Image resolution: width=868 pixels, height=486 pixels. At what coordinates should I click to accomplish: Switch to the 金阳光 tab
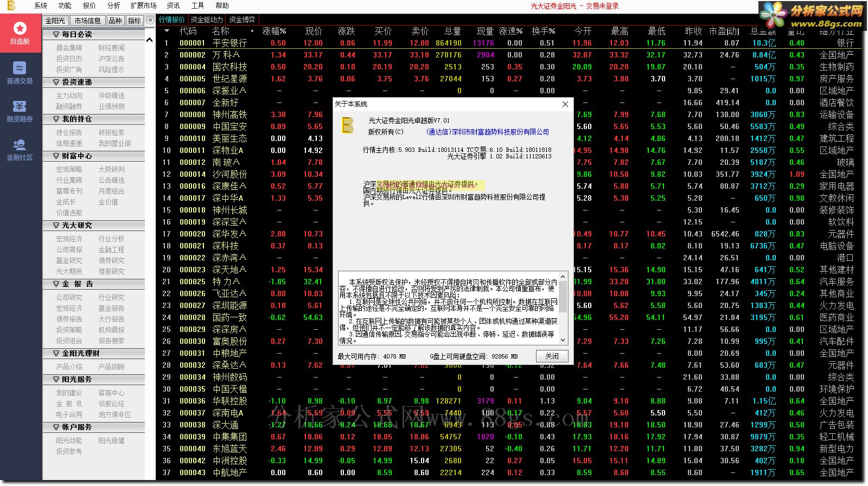tap(55, 21)
